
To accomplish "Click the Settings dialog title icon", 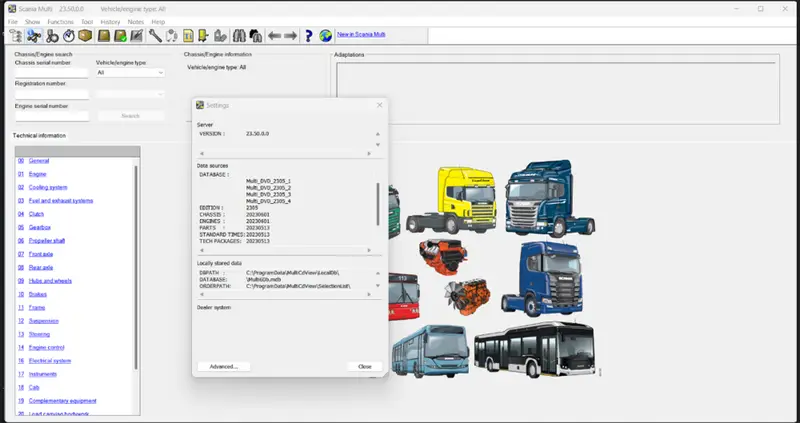I will tap(200, 105).
